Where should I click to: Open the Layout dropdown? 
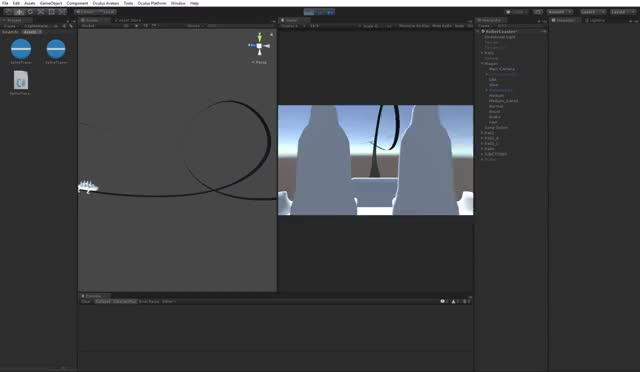[x=622, y=12]
